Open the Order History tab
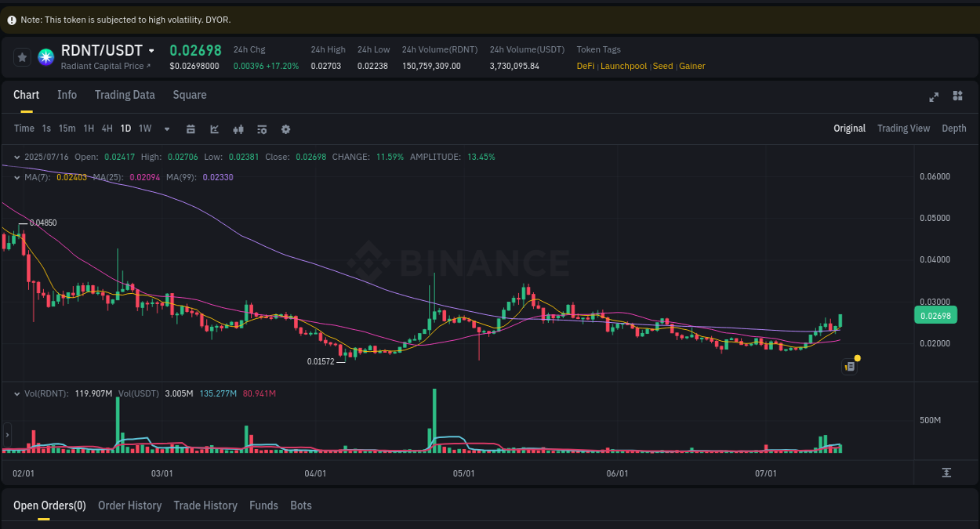Image resolution: width=980 pixels, height=529 pixels. (129, 505)
